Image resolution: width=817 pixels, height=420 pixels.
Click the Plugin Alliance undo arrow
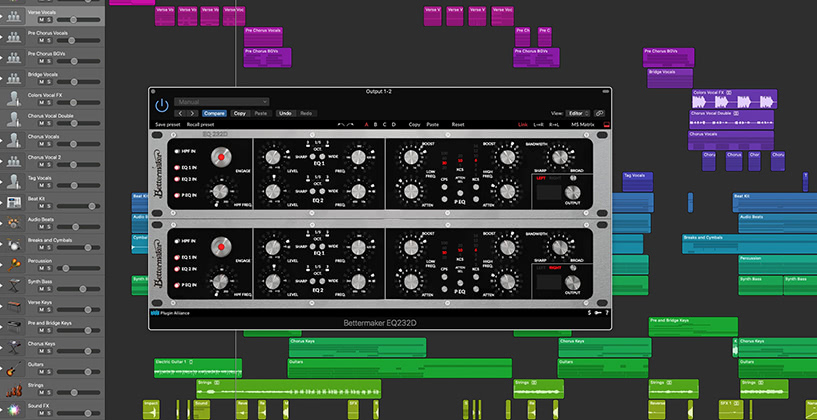(341, 125)
